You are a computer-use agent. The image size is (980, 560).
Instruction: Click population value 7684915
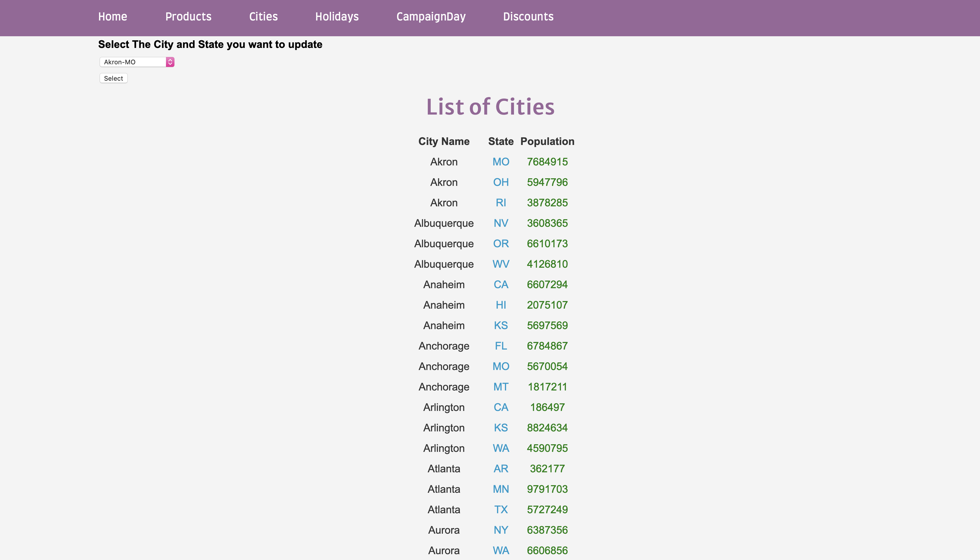547,162
